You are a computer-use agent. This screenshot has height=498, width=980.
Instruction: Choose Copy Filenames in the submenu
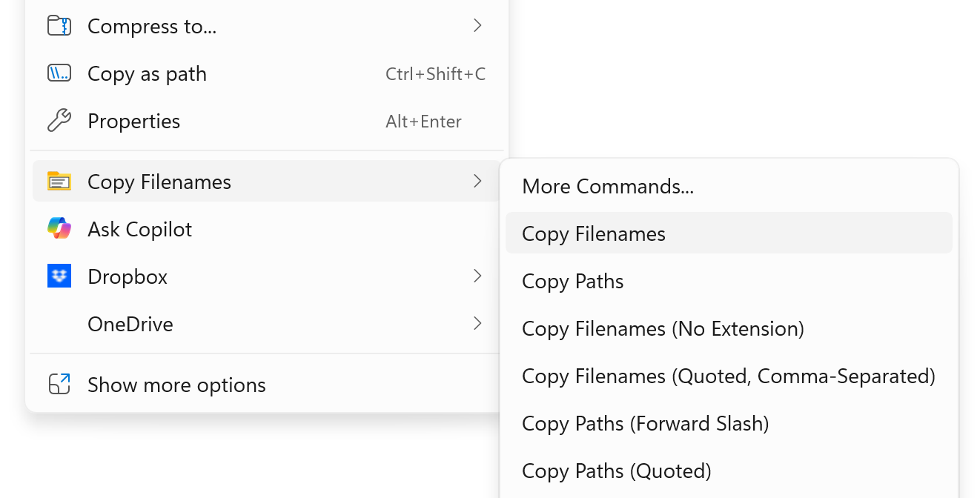click(593, 233)
